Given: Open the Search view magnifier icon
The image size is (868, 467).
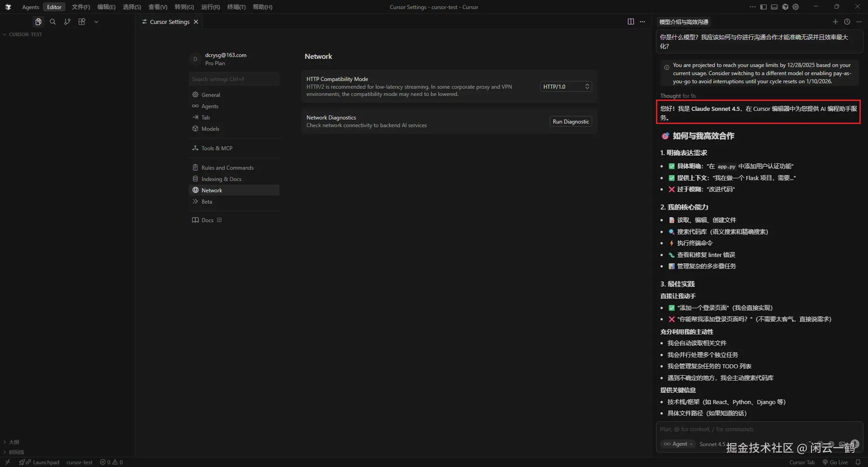Looking at the screenshot, I should (53, 22).
